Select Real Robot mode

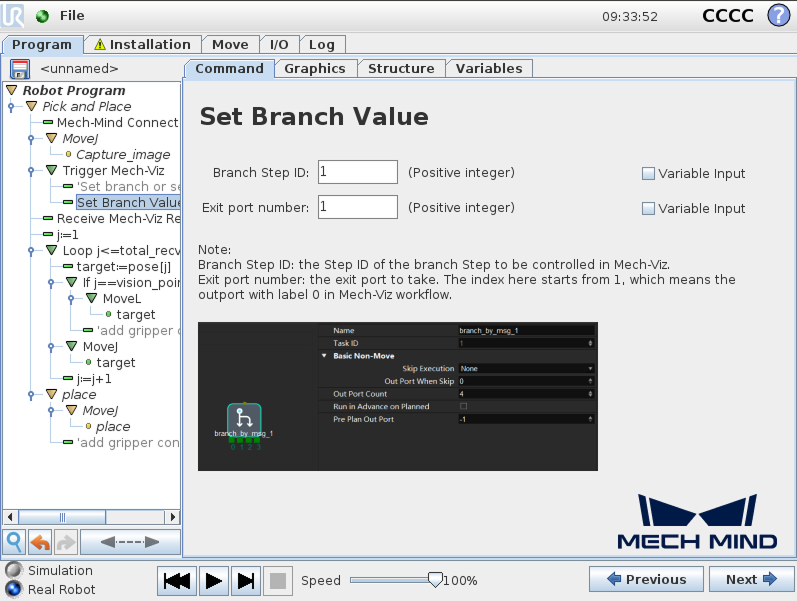(x=14, y=589)
